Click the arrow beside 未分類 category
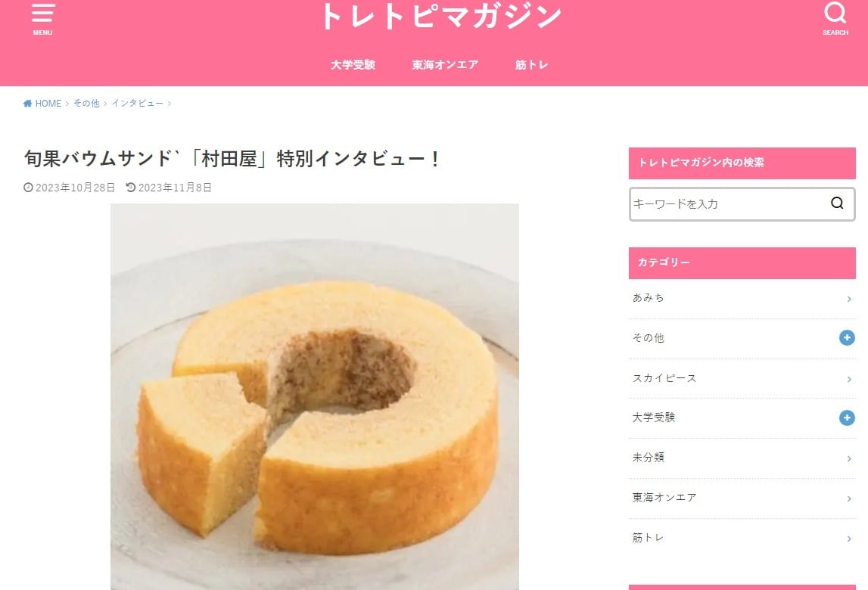This screenshot has height=590, width=868. tap(848, 459)
